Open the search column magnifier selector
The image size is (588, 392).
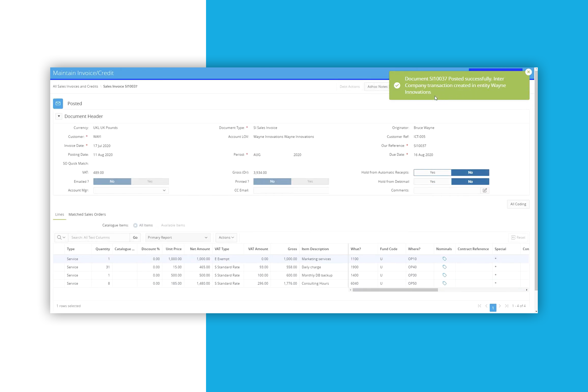(61, 237)
